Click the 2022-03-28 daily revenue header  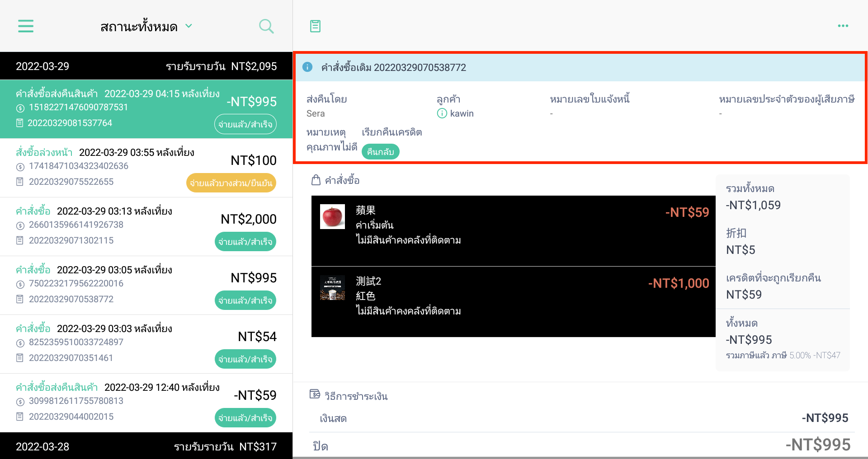tap(146, 446)
